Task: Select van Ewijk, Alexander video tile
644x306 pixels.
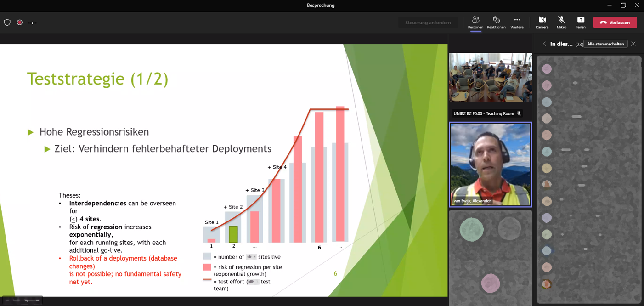Action: pos(490,164)
